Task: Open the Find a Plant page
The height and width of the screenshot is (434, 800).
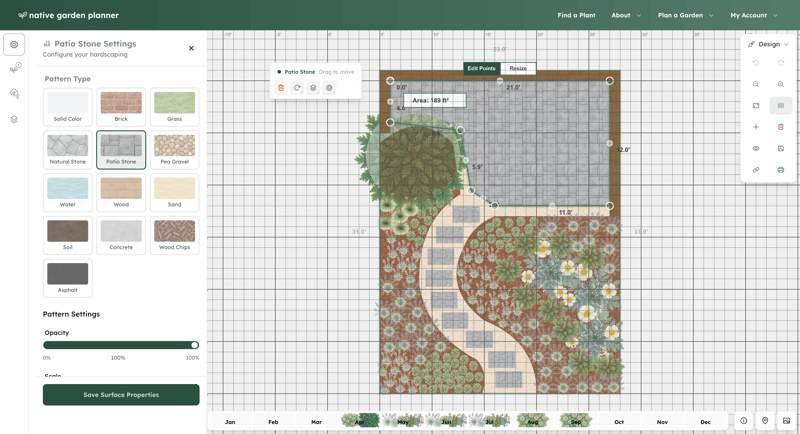Action: coord(576,15)
